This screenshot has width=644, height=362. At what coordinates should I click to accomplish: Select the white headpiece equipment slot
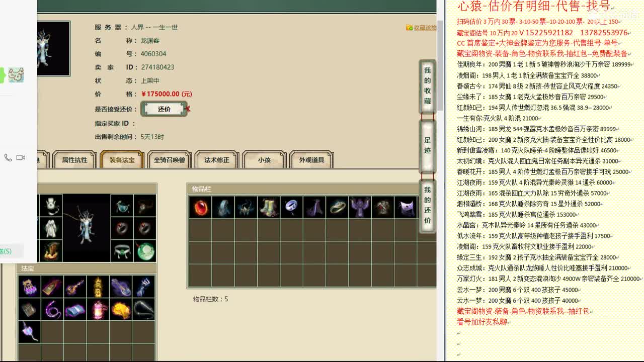click(50, 205)
